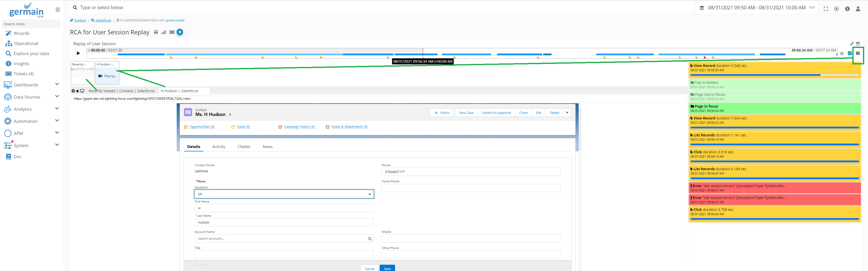
Task: Click the print icon beside page title
Action: tap(156, 32)
